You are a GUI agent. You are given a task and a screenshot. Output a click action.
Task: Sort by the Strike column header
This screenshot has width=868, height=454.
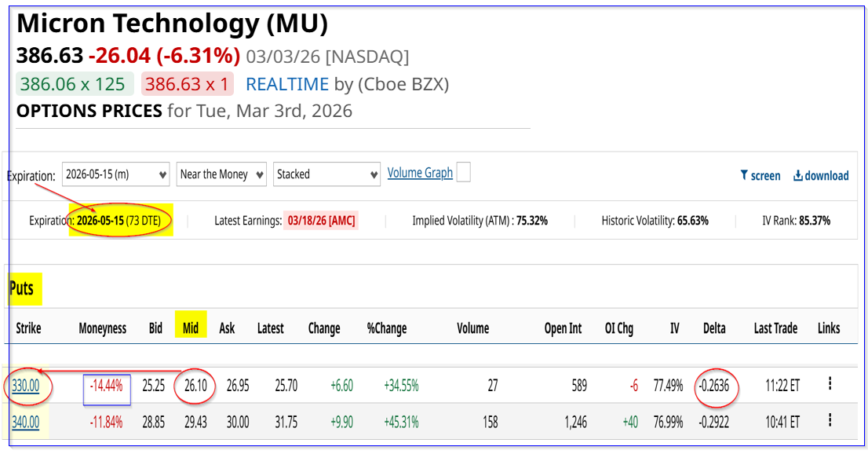pyautogui.click(x=28, y=328)
